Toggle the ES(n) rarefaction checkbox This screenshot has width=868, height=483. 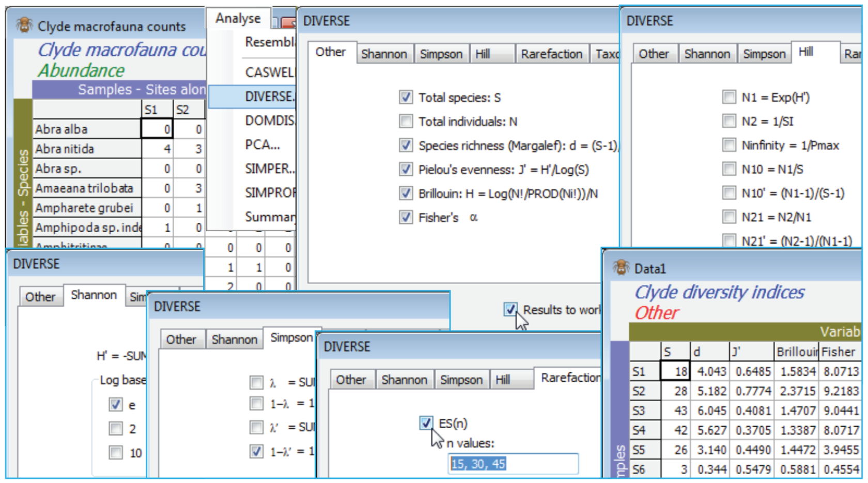pyautogui.click(x=426, y=423)
